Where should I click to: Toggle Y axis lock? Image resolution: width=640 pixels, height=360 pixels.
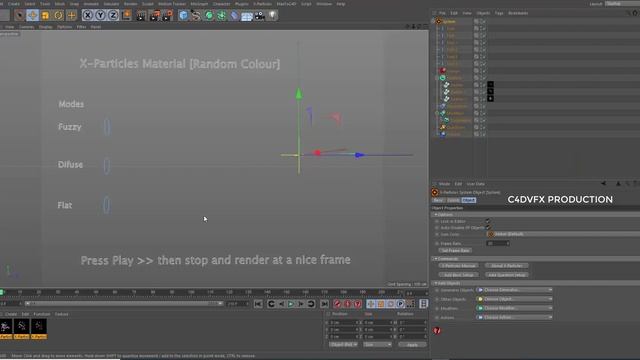(x=100, y=16)
